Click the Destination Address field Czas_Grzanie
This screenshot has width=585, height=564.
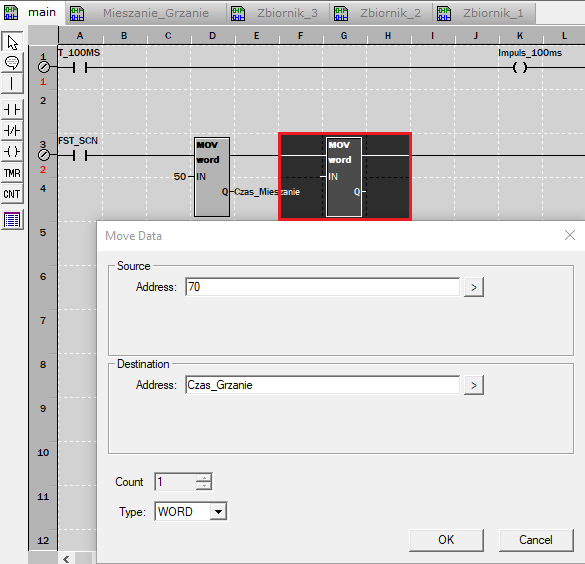coord(322,385)
